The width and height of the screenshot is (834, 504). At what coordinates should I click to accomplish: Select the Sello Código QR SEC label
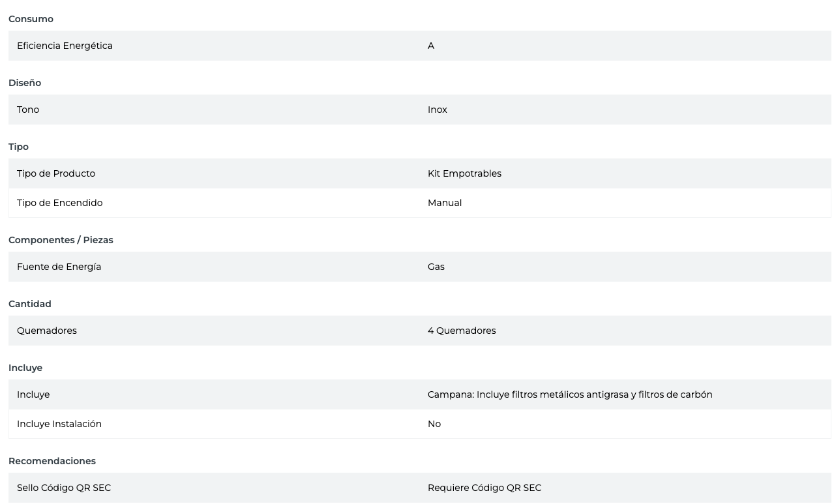[x=64, y=488]
